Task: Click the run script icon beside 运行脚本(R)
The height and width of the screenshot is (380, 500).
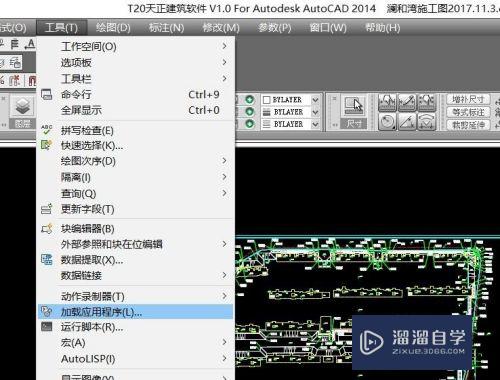Action: [47, 327]
